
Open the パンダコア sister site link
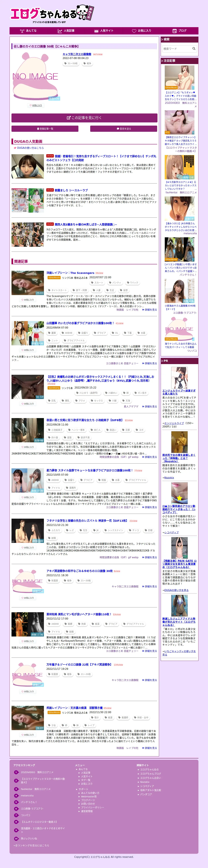point(146,794)
